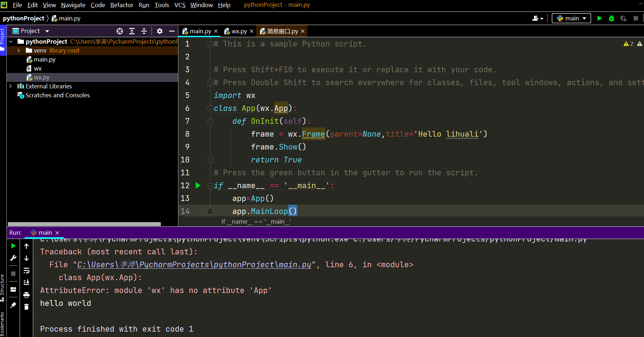Open the Tools menu
This screenshot has width=644, height=337.
[x=162, y=5]
